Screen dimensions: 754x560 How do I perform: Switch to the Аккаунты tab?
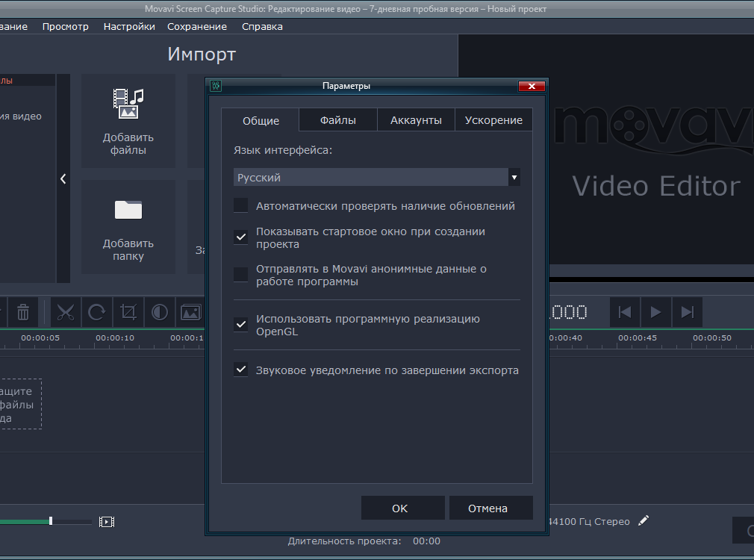(416, 119)
